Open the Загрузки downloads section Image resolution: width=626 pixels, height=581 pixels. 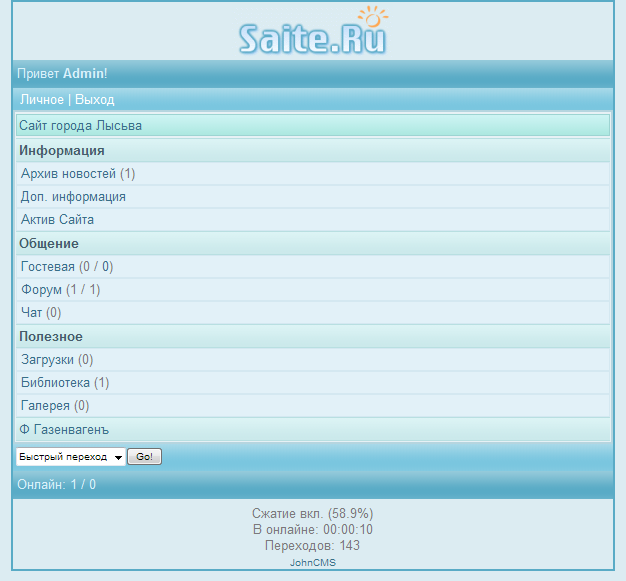47,360
